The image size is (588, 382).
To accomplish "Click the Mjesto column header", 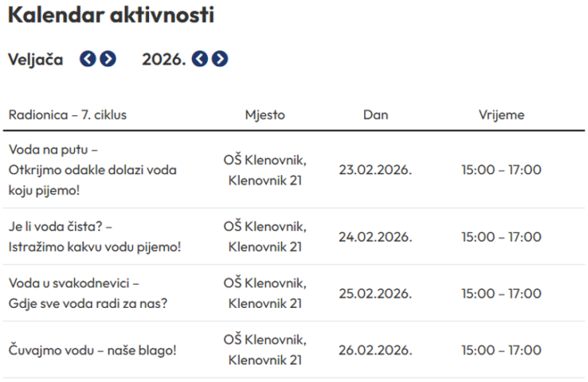I will 265,115.
